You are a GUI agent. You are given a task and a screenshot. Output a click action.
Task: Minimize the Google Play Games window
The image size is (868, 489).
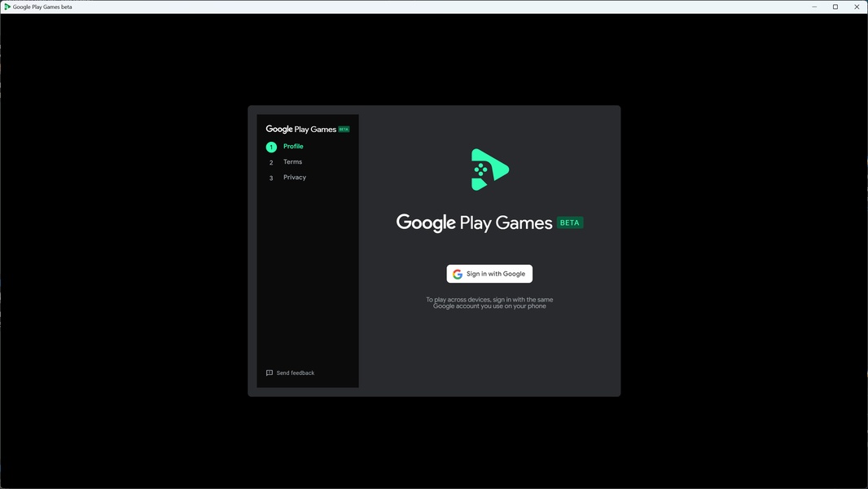coord(814,7)
